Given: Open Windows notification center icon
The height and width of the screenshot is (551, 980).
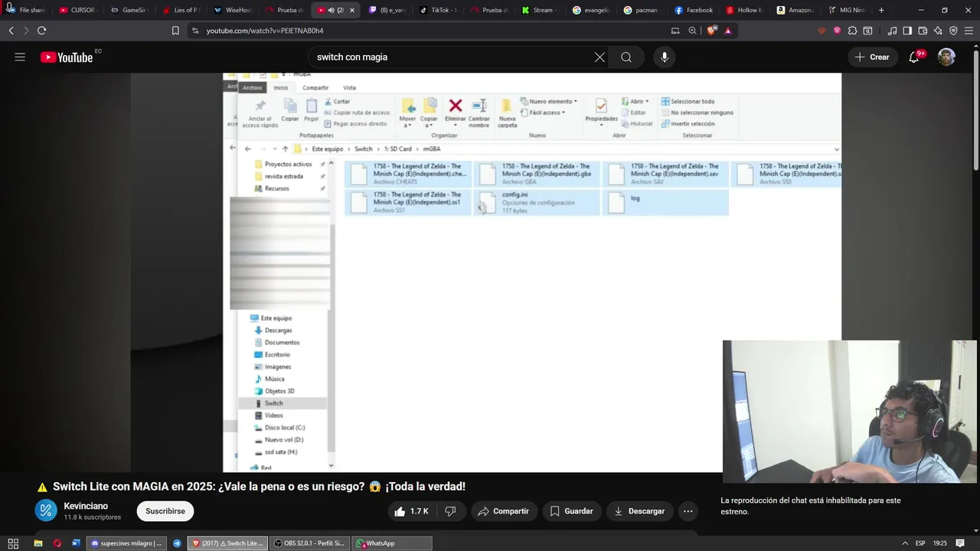Looking at the screenshot, I should point(960,543).
